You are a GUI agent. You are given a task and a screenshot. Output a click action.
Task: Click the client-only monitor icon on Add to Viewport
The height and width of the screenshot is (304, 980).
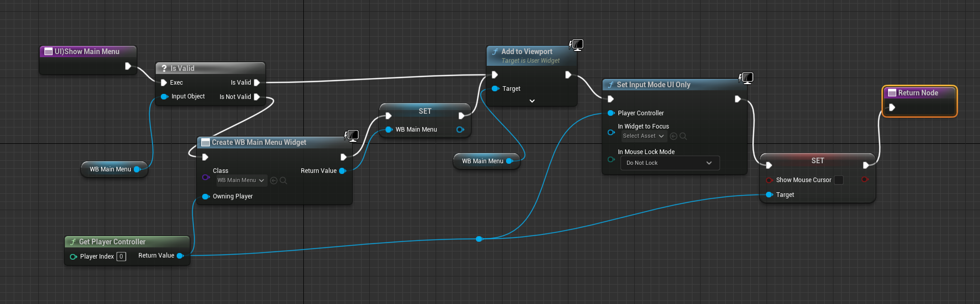click(577, 45)
